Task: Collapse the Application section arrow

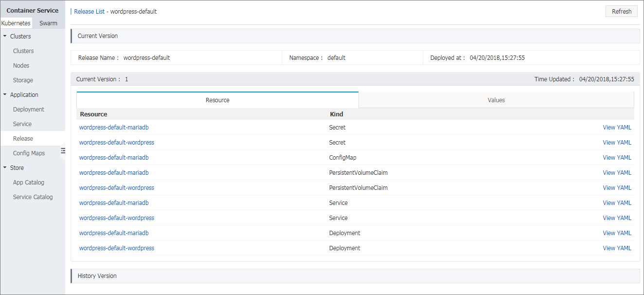Action: pyautogui.click(x=5, y=94)
